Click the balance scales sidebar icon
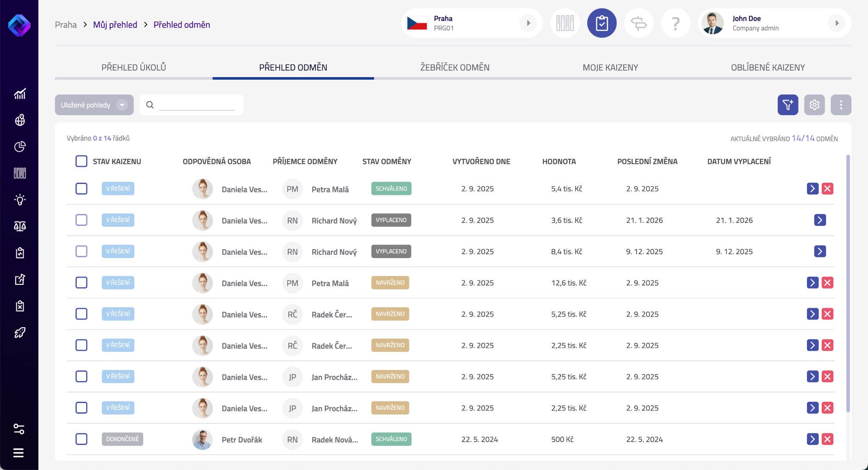Viewport: 868px width, 470px height. (x=19, y=226)
